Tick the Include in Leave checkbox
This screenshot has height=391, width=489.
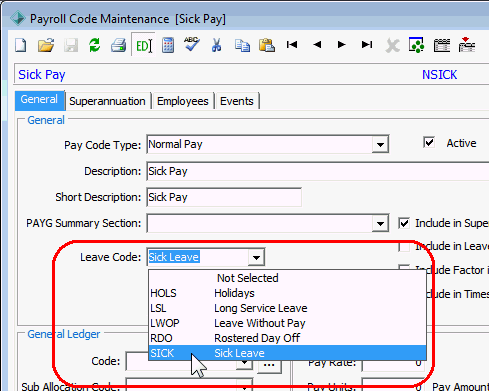(404, 247)
